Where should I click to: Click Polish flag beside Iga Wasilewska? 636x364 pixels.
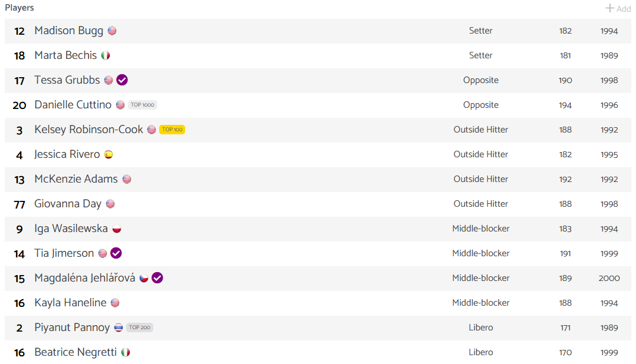point(117,229)
